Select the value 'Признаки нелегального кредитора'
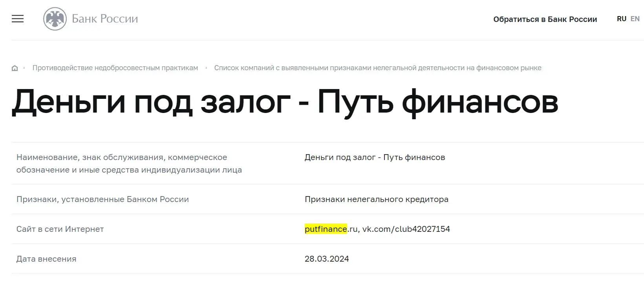 pyautogui.click(x=376, y=199)
